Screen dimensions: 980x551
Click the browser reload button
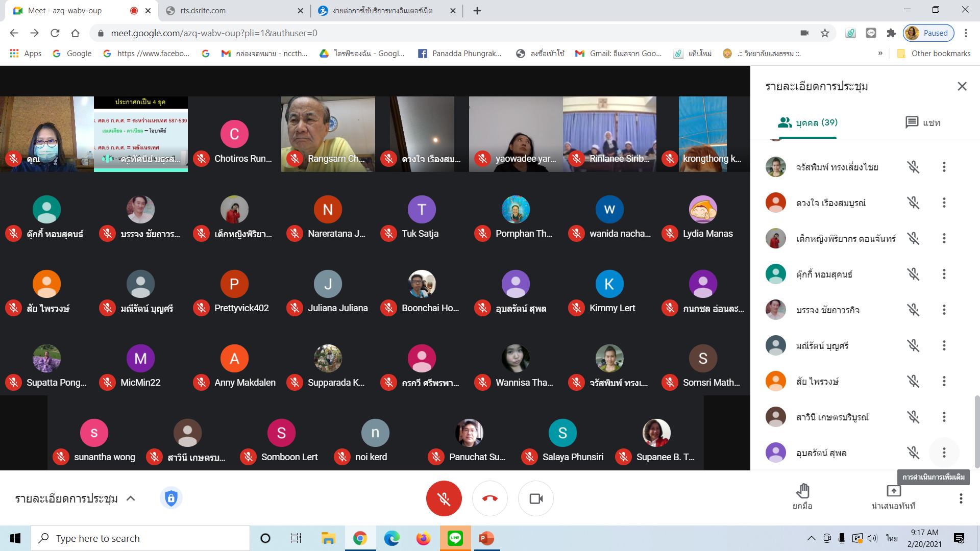(x=55, y=33)
